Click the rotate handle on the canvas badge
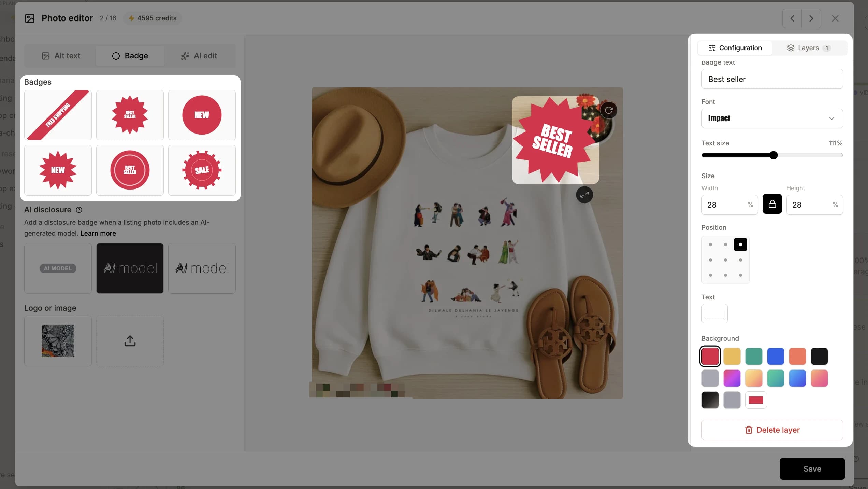868x489 pixels. pyautogui.click(x=609, y=110)
